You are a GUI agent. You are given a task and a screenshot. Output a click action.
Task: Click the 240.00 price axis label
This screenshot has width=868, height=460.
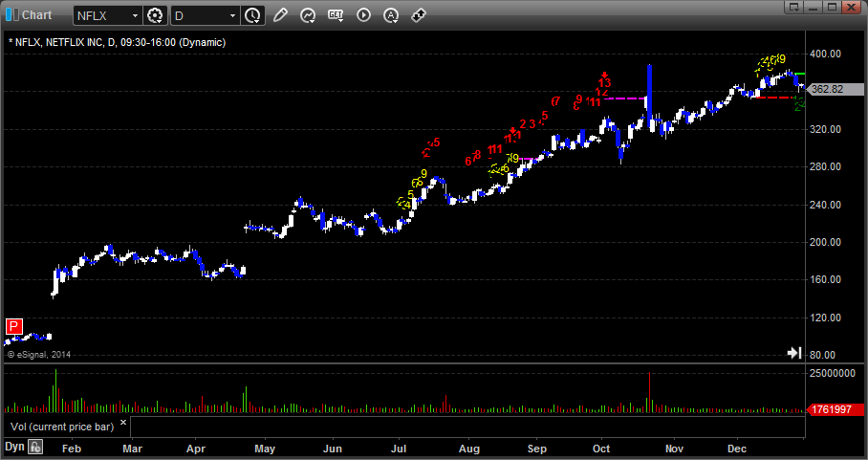tap(827, 205)
